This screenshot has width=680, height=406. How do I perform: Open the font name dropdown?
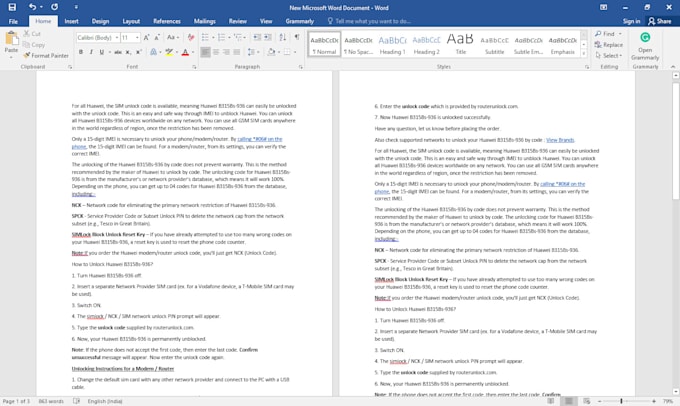point(117,38)
